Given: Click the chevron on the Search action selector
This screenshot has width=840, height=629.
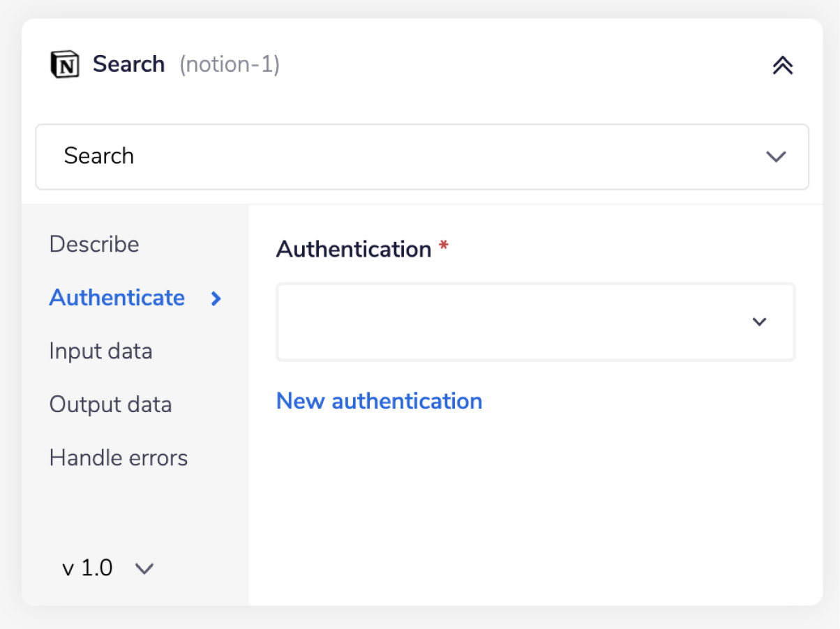Looking at the screenshot, I should (775, 157).
